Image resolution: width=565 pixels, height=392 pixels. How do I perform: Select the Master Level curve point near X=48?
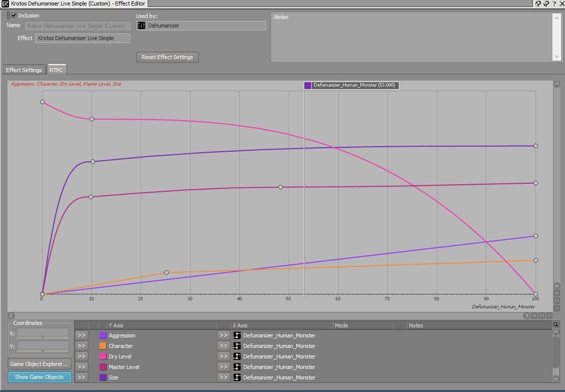click(x=280, y=187)
